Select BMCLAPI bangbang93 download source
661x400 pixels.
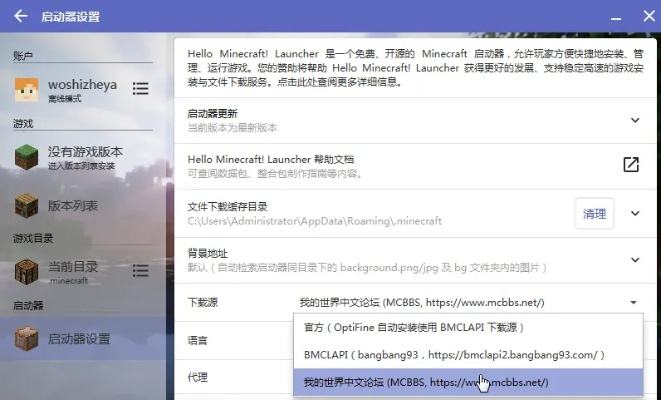468,355
